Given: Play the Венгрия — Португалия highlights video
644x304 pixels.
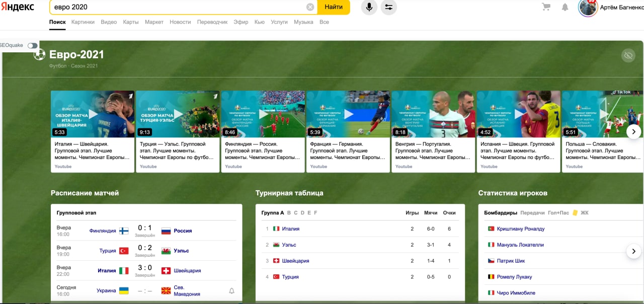Looking at the screenshot, I should coord(433,114).
